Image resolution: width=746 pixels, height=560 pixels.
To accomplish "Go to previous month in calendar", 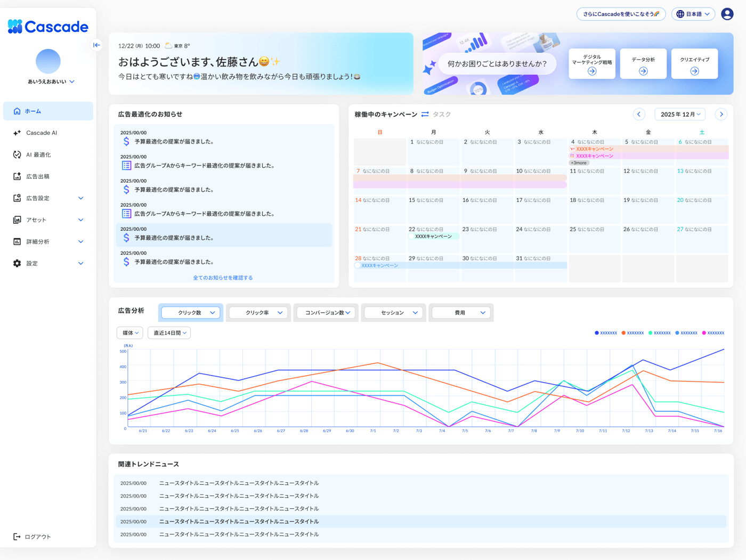I will (639, 115).
